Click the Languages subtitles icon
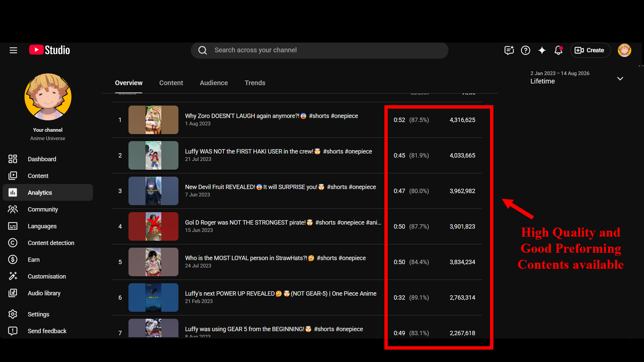This screenshot has width=644, height=362. tap(13, 226)
